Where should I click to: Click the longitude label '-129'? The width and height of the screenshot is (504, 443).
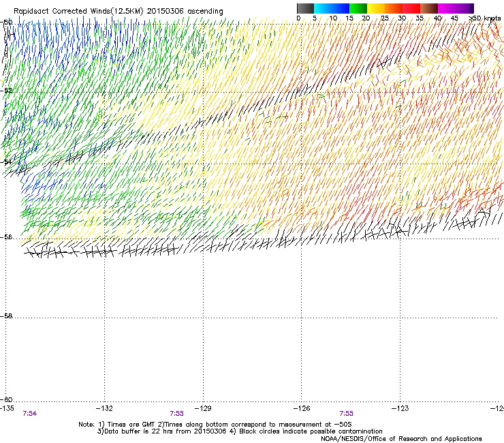(203, 408)
